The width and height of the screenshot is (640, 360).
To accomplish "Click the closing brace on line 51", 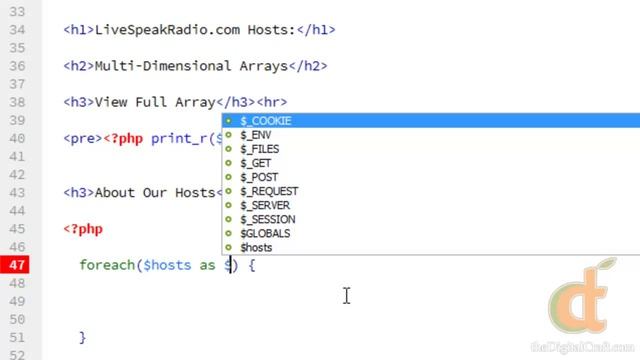I will click(x=83, y=337).
